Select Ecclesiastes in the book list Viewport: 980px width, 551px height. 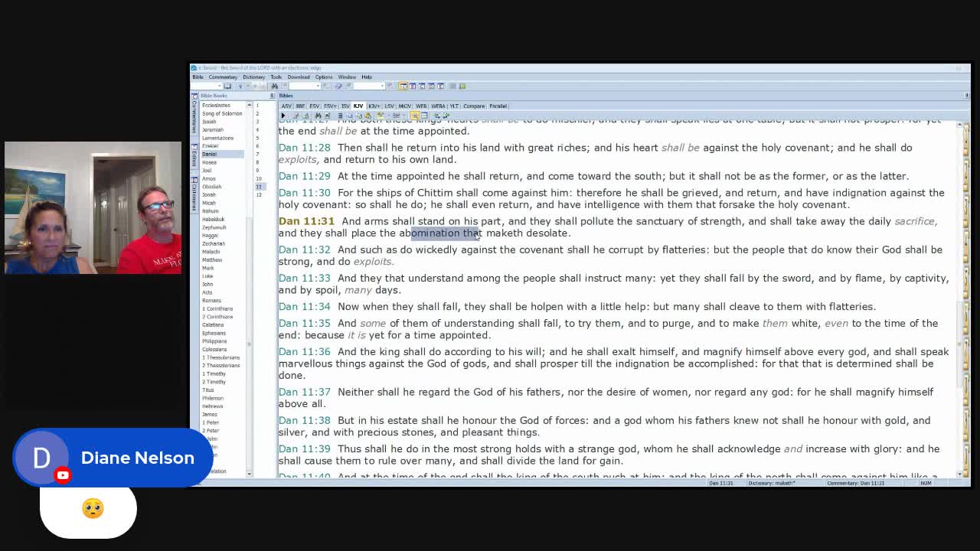pos(216,105)
